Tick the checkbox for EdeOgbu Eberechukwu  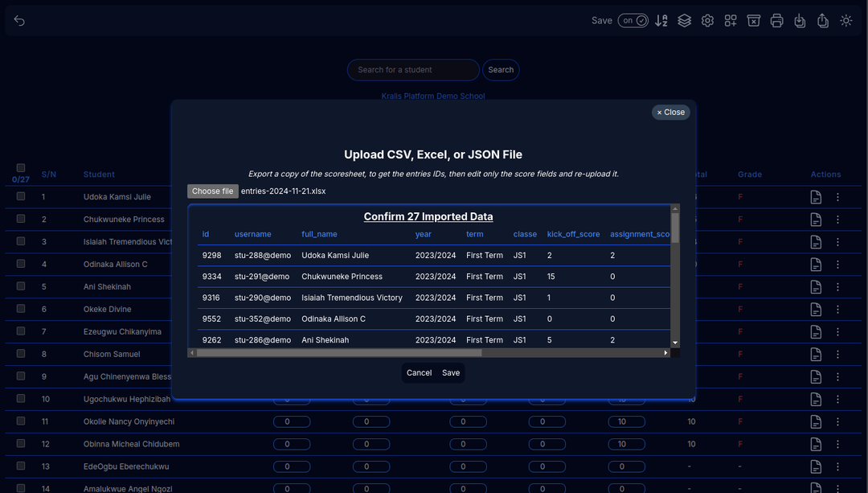(21, 466)
